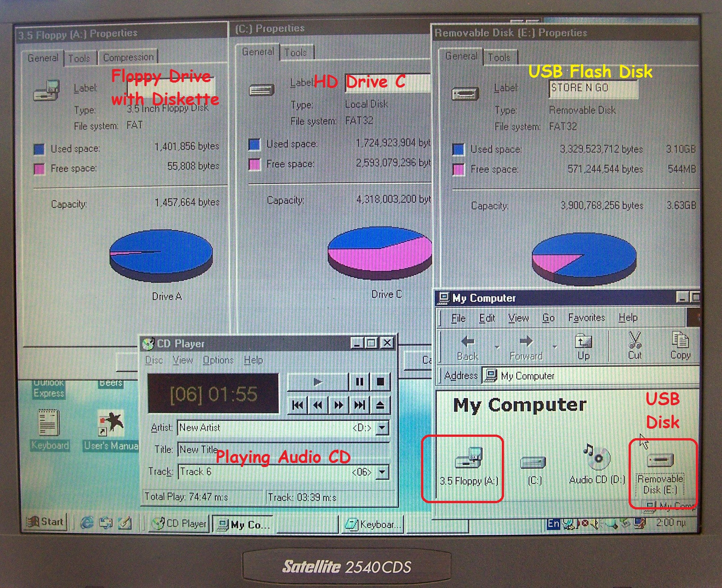The height and width of the screenshot is (588, 722).
Task: Click the Forward toolbar button
Action: click(x=526, y=347)
